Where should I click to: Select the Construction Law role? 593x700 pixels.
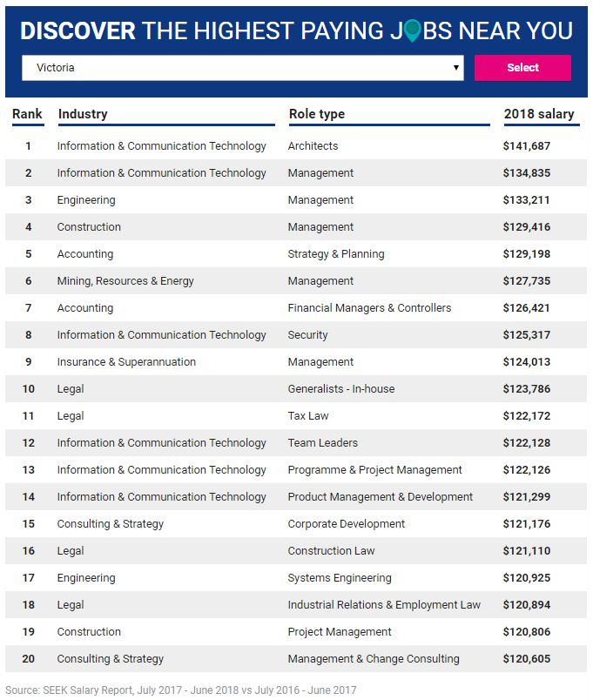click(x=331, y=551)
